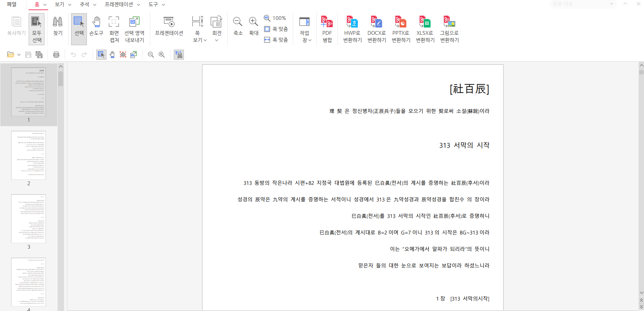Select the PPTX로 변환하기 conversion icon
Image resolution: width=644 pixels, height=311 pixels.
401,29
